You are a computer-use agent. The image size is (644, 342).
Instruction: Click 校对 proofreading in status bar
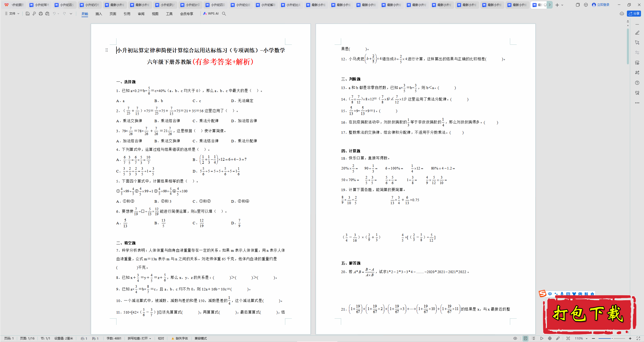[161, 338]
